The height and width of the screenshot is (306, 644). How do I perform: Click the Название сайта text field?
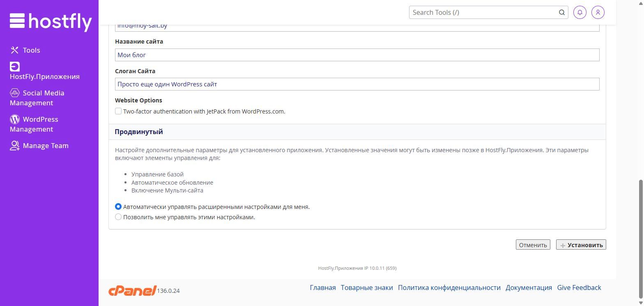click(357, 55)
